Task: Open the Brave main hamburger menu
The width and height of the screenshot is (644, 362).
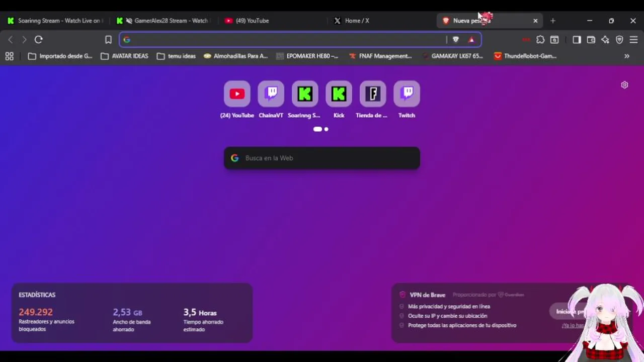Action: 633,40
